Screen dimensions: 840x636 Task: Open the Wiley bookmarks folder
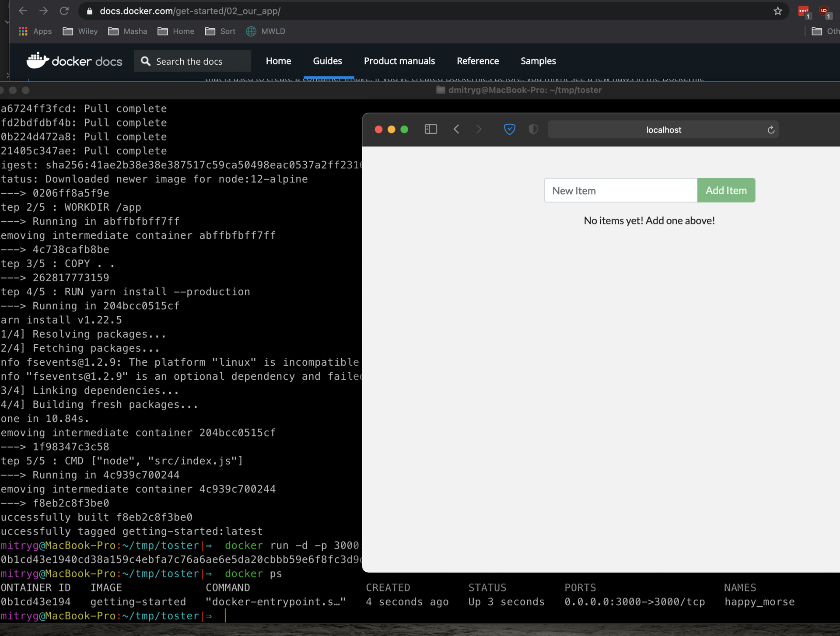[x=80, y=31]
